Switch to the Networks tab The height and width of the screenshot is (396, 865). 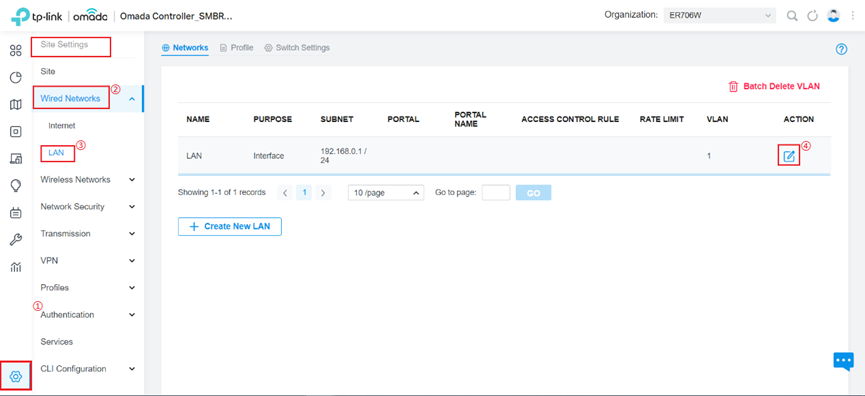click(185, 48)
